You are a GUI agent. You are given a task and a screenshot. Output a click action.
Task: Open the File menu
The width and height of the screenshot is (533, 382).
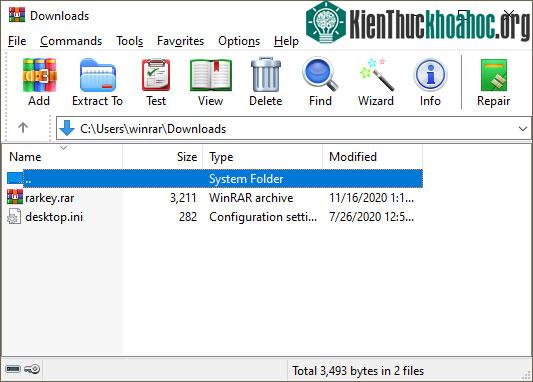coord(17,41)
